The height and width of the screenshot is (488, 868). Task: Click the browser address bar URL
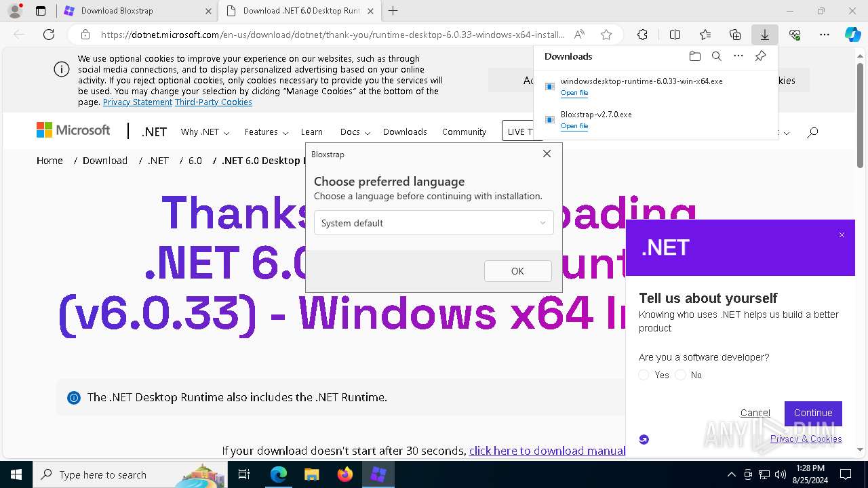[332, 35]
